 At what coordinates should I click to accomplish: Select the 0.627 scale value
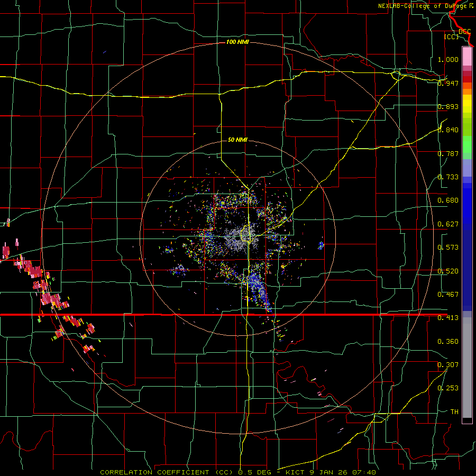(448, 224)
